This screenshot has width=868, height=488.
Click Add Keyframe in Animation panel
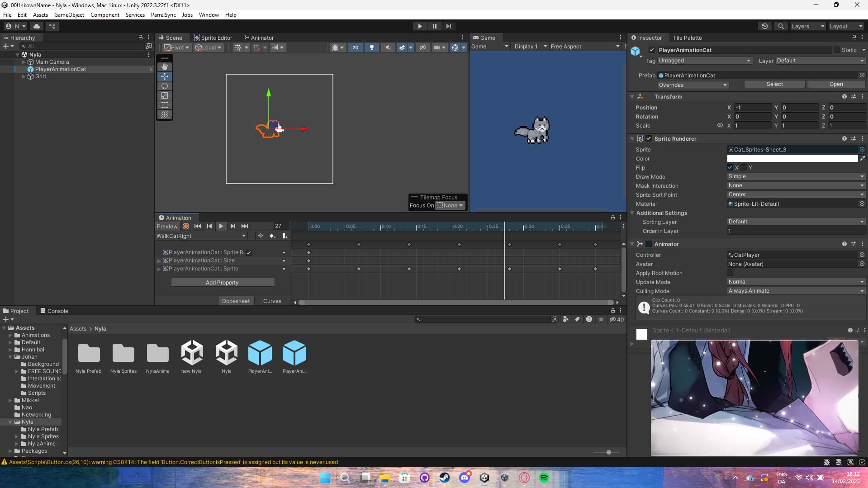pos(273,236)
